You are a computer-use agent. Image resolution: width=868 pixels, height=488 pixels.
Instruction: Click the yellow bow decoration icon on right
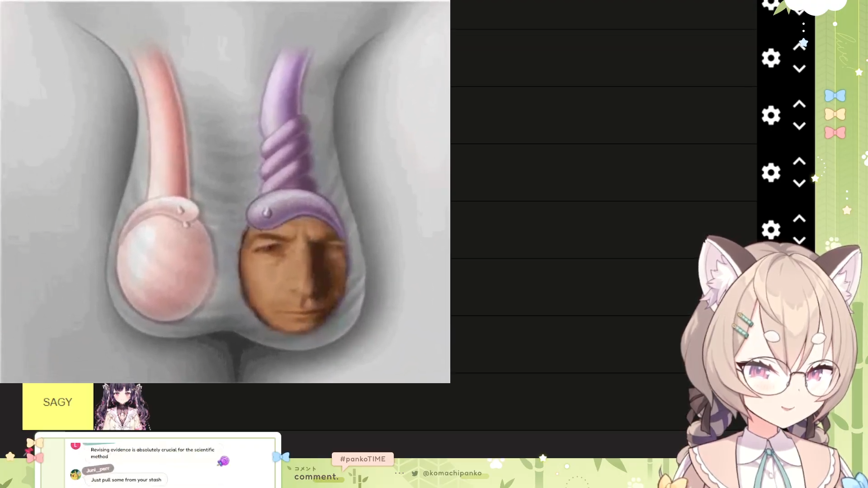835,114
